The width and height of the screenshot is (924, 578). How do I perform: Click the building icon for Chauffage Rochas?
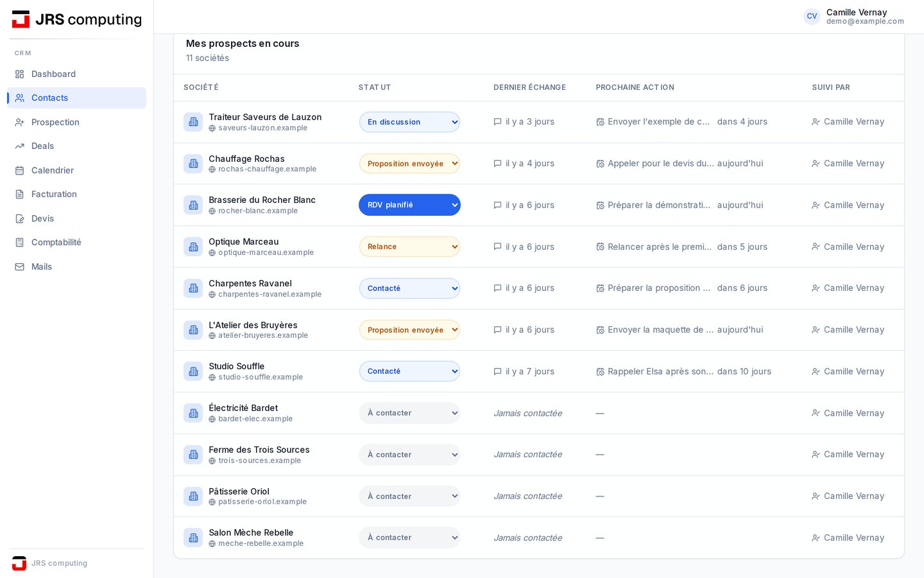pyautogui.click(x=193, y=164)
